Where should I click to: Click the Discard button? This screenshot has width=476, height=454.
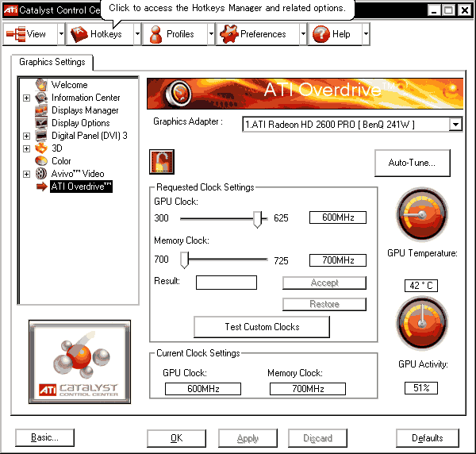[317, 438]
